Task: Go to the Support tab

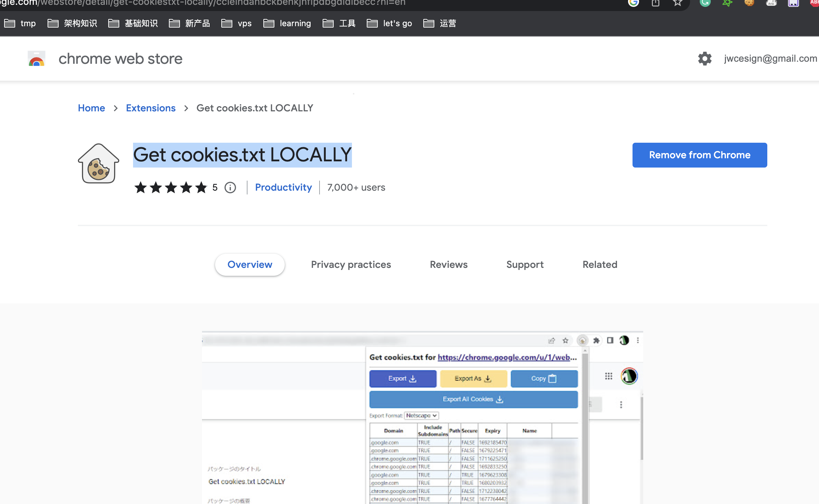Action: pyautogui.click(x=525, y=264)
